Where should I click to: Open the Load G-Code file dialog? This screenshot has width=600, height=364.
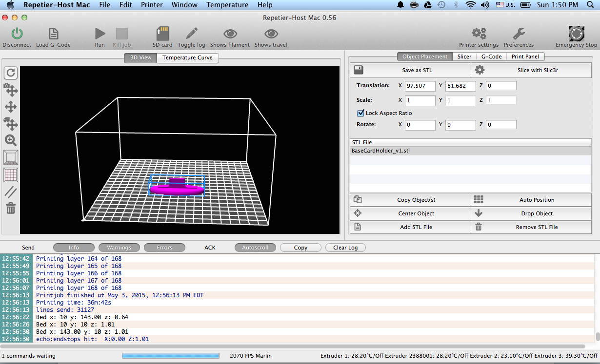(x=53, y=33)
